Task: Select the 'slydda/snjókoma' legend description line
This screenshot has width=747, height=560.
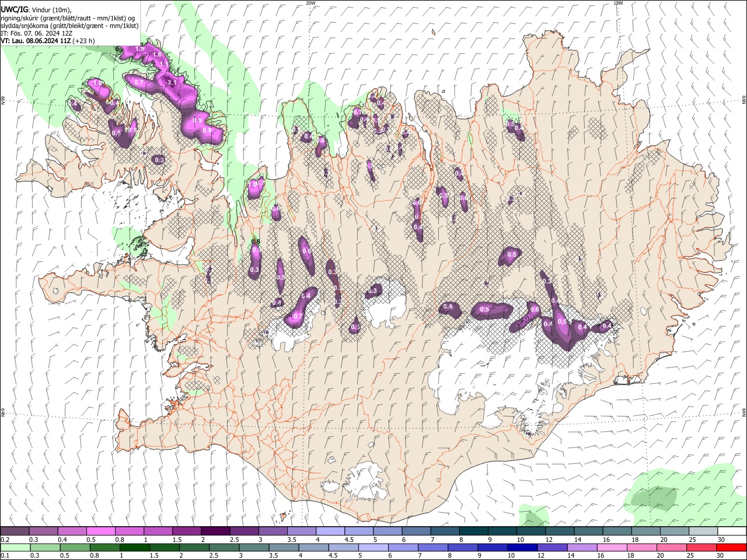Action: click(x=69, y=26)
